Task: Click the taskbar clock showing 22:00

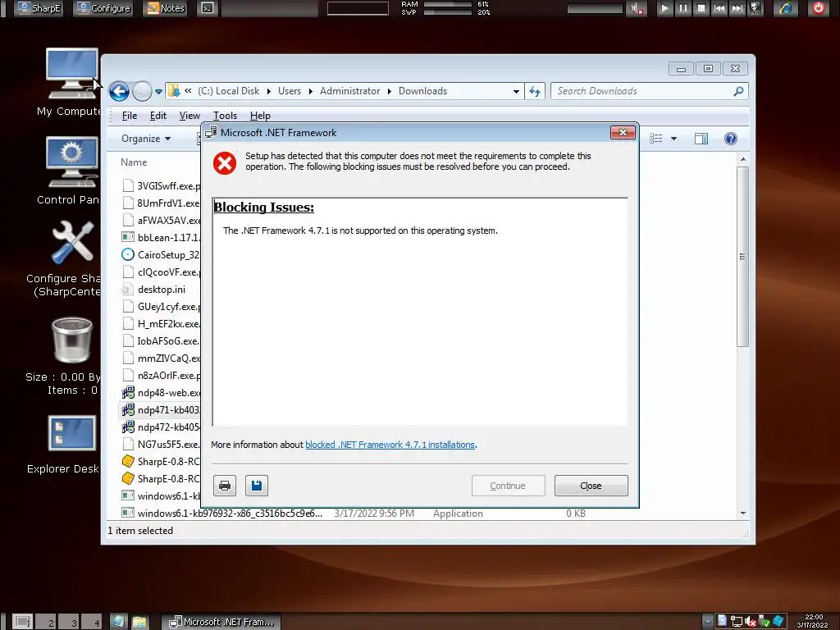Action: (x=813, y=621)
